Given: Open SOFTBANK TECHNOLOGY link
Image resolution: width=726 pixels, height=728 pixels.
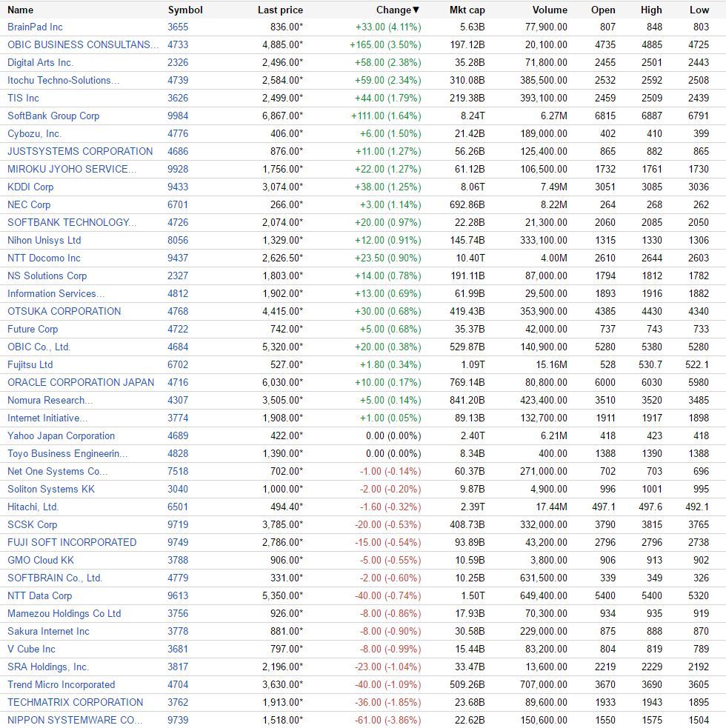Looking at the screenshot, I should click(72, 222).
